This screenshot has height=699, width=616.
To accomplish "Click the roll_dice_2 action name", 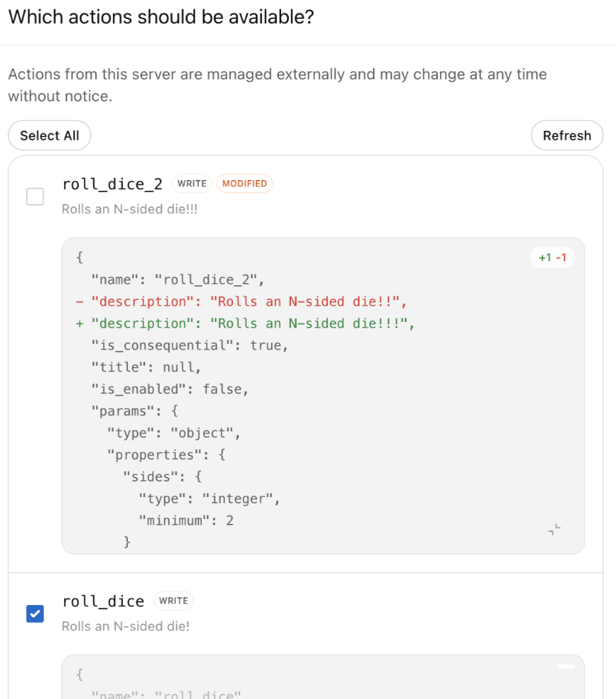I will [112, 184].
